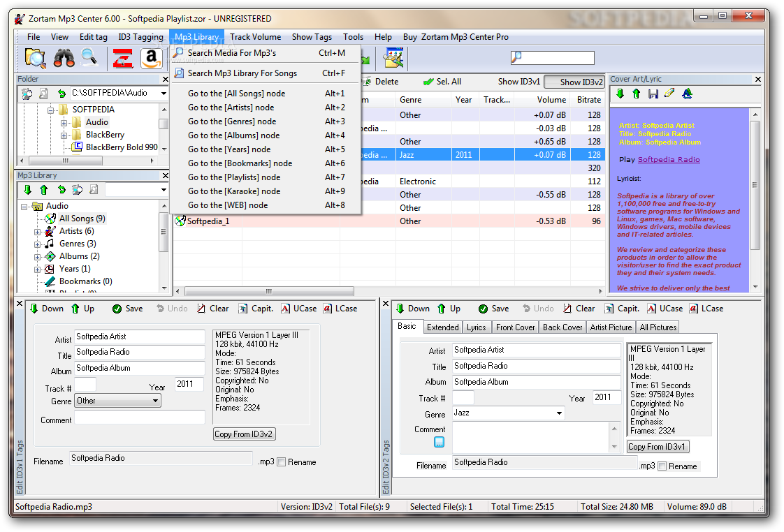Choose Go to the [Karaoke] node
This screenshot has width=784, height=532.
click(x=265, y=191)
